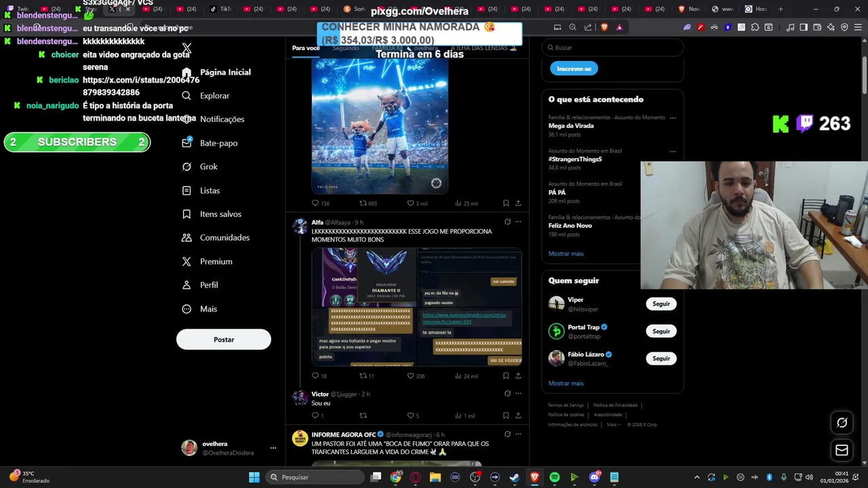
Task: Open a new browser tab
Action: click(781, 9)
